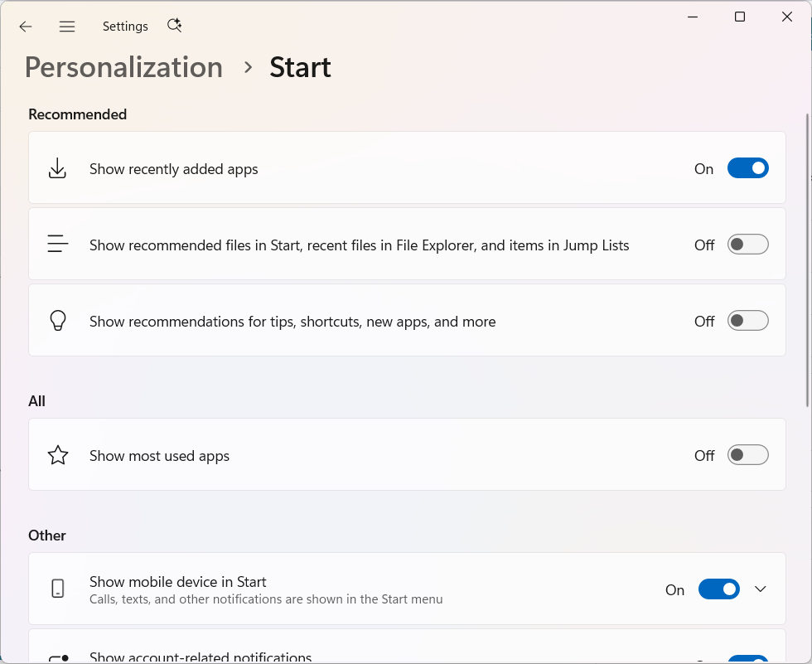Enable recommended files in Start toggle

[747, 245]
